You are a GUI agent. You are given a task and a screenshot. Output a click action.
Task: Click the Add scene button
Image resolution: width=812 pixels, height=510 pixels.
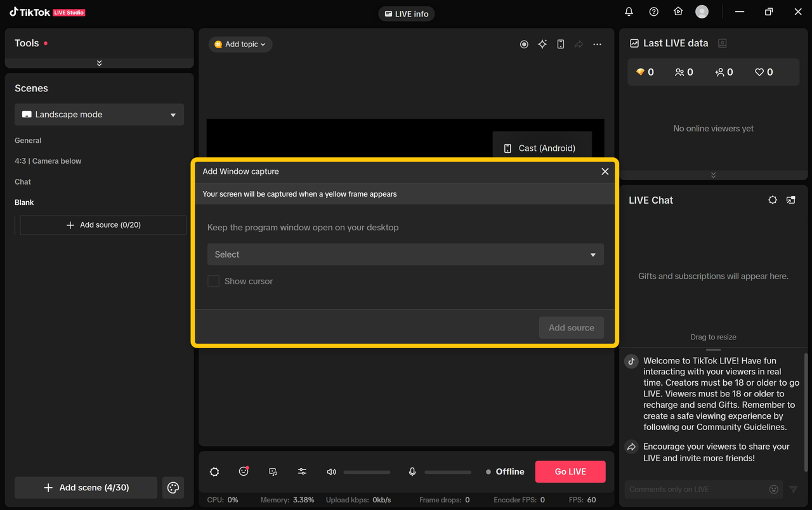pos(86,488)
